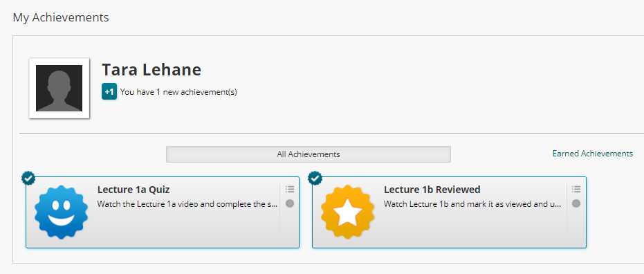The width and height of the screenshot is (644, 274).
Task: Click the +1 new achievement badge
Action: (x=109, y=92)
